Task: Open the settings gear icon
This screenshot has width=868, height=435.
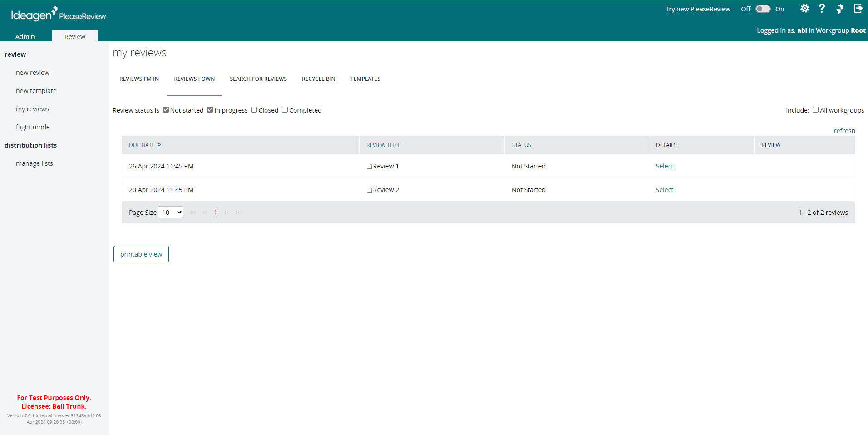Action: 804,9
